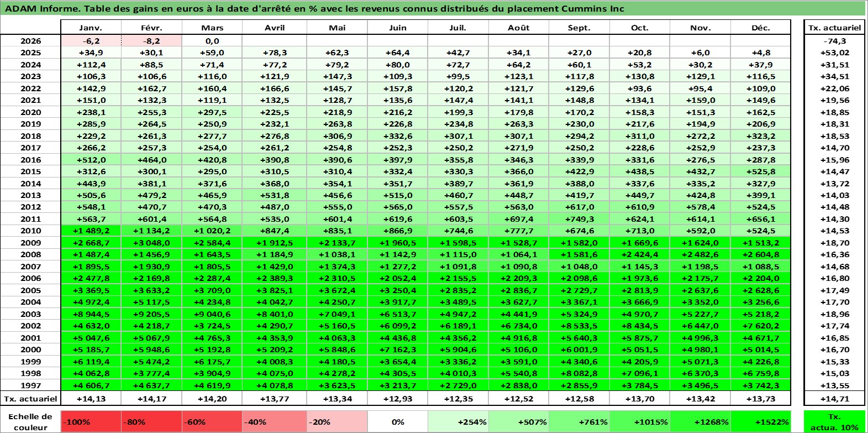Select the Tx. actuariel column header at top right

click(835, 28)
